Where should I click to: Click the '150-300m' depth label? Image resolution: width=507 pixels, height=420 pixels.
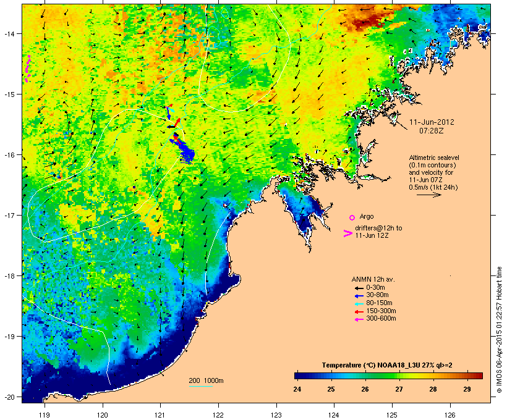click(381, 311)
